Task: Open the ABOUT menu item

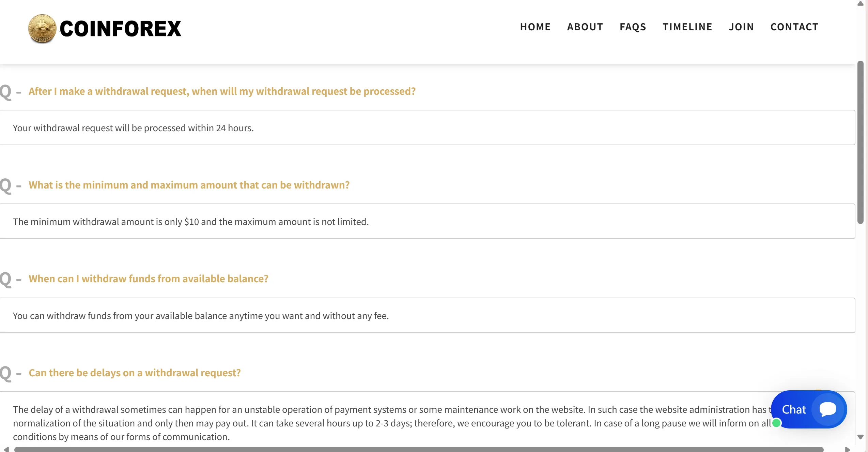Action: click(x=585, y=27)
